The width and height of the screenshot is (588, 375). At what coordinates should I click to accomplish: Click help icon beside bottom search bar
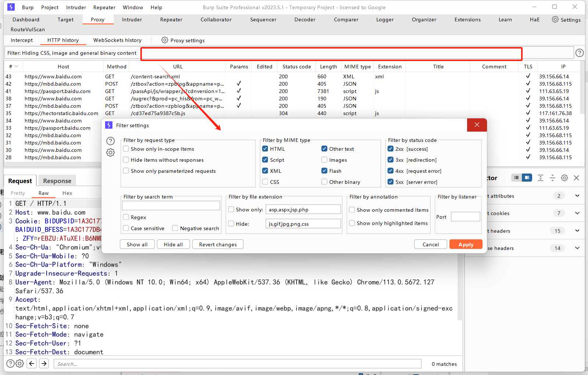[x=11, y=364]
